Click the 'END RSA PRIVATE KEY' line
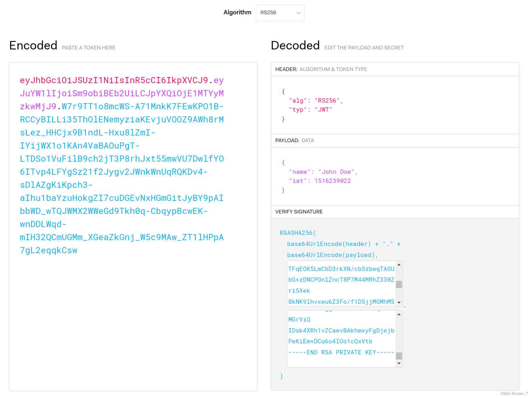The height and width of the screenshot is (398, 532). point(341,352)
